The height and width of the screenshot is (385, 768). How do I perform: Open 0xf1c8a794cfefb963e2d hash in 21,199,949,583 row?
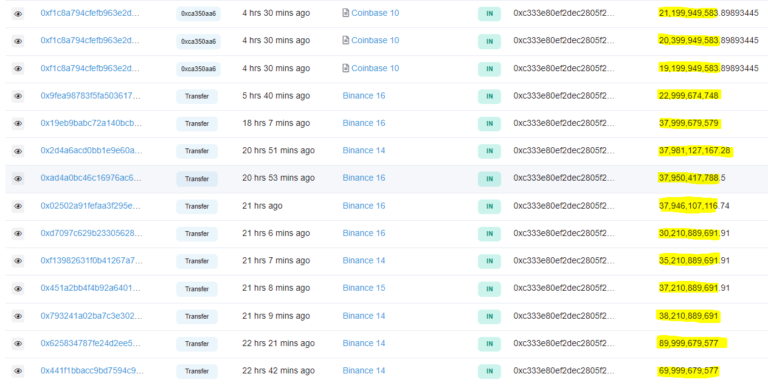(90, 13)
